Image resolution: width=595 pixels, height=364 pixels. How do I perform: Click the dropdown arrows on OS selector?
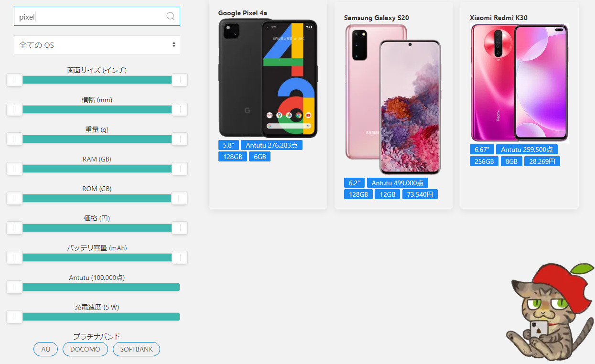[x=174, y=45]
